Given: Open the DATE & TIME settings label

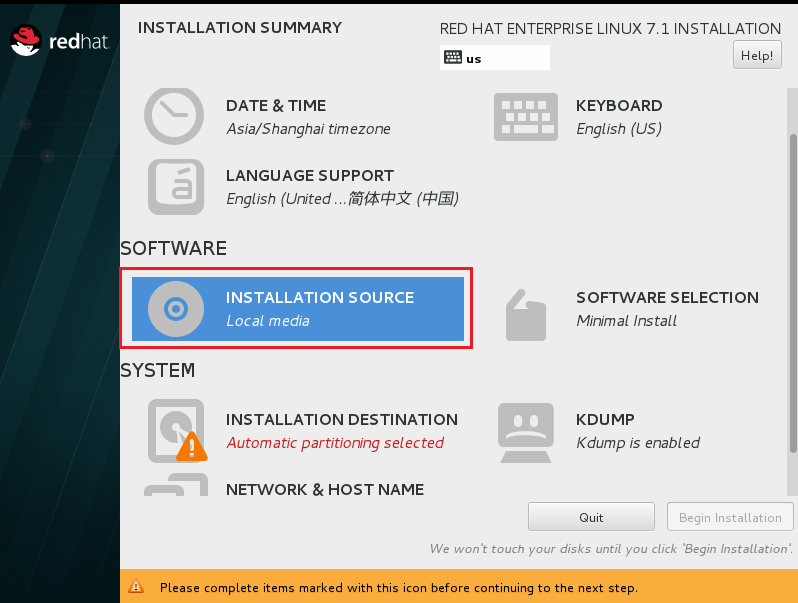Looking at the screenshot, I should coord(276,105).
